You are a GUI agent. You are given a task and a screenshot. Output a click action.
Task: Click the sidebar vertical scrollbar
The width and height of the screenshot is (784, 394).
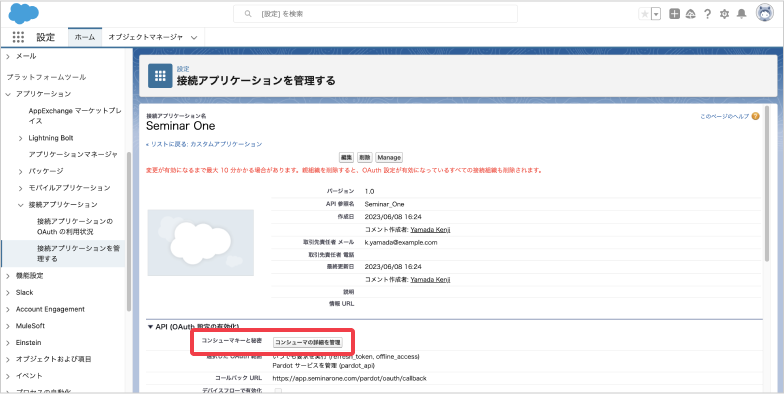(x=129, y=231)
